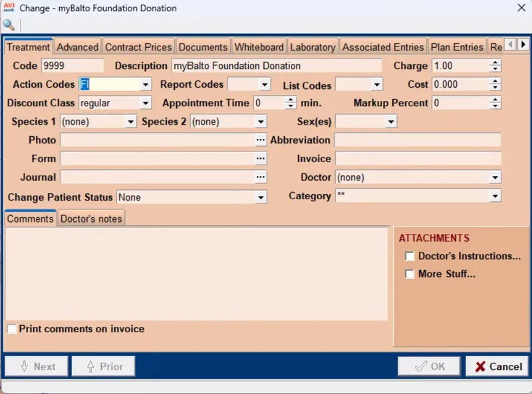Click the Appointment Time spinner arrows
The height and width of the screenshot is (394, 532).
[290, 103]
